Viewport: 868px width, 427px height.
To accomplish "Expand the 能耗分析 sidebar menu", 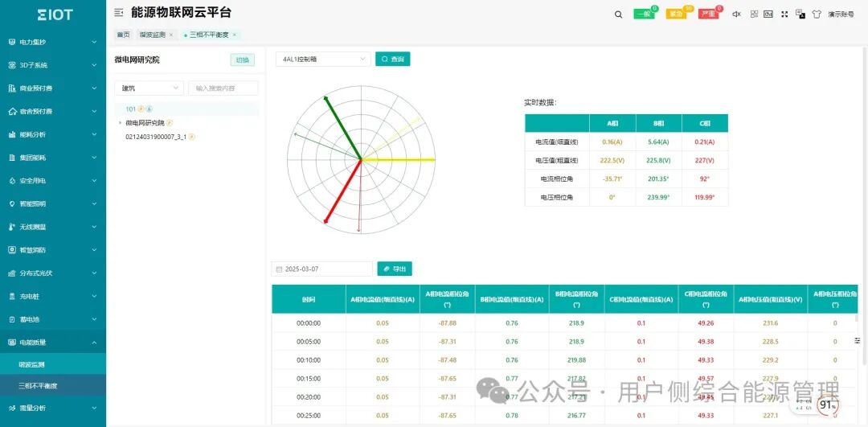I will click(x=52, y=134).
